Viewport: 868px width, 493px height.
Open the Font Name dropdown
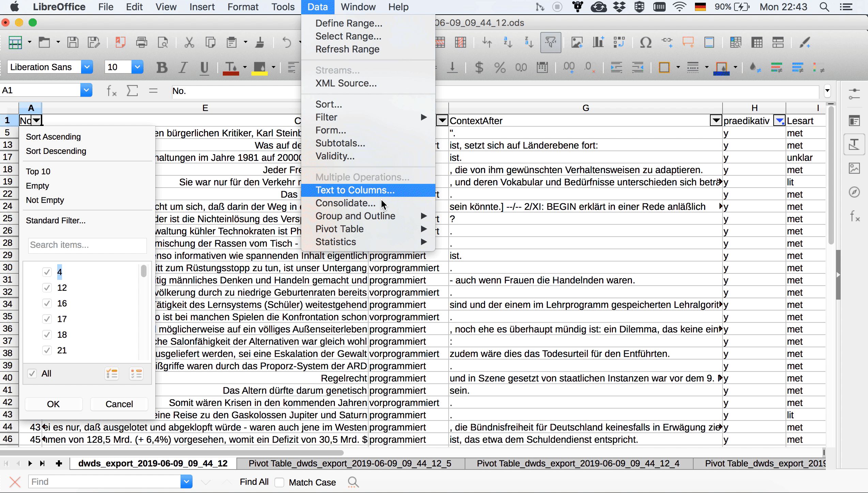[x=87, y=67]
